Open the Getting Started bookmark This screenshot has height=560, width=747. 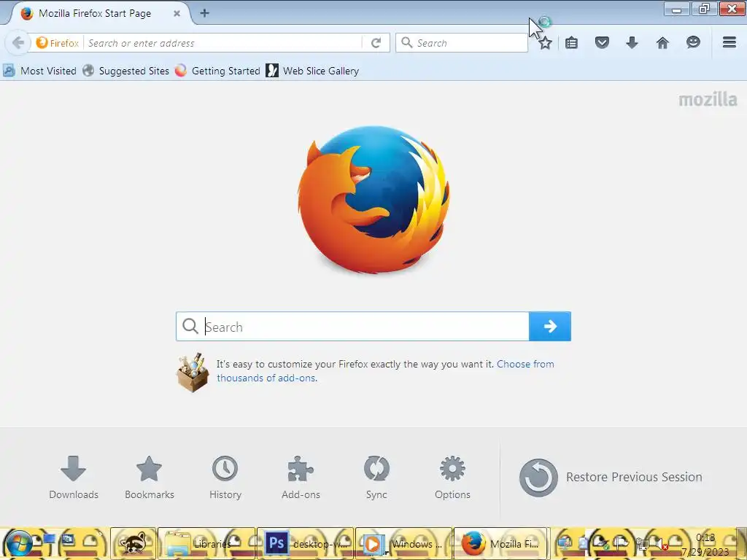point(217,71)
